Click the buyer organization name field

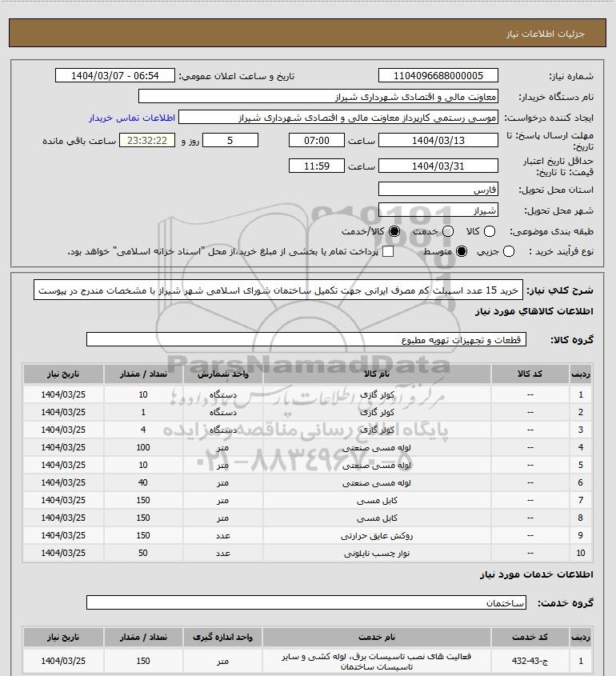coord(318,96)
